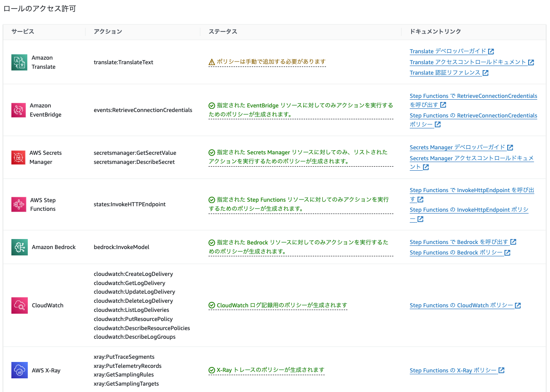Select the events:RetrieveConnectionCredentials action text
The width and height of the screenshot is (550, 392).
pos(143,110)
